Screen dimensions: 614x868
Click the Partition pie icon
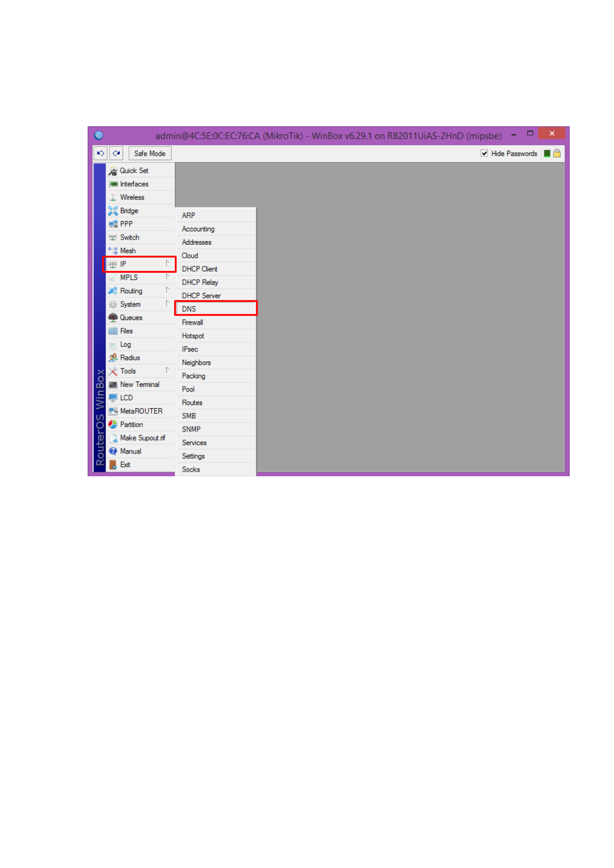[113, 425]
